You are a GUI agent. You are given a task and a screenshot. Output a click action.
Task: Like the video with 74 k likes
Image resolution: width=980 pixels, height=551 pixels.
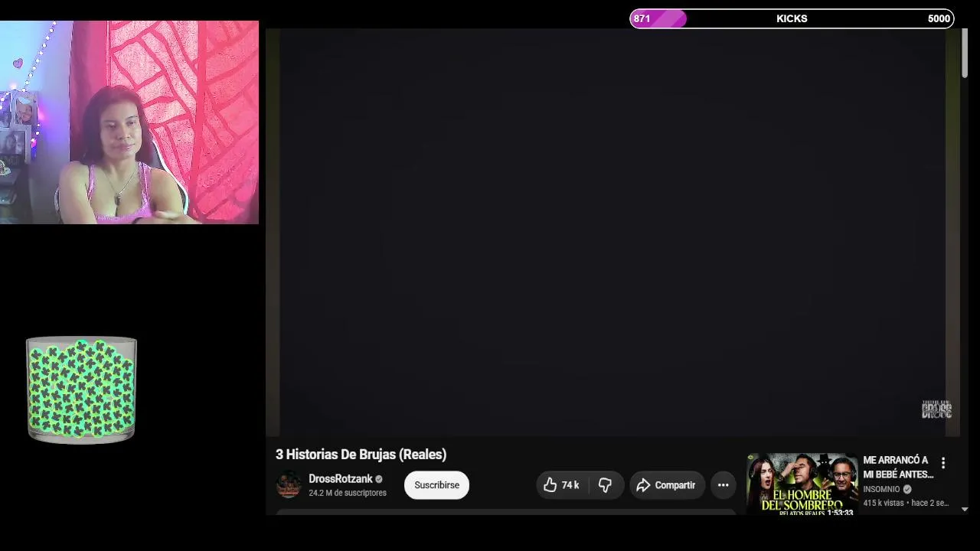point(561,485)
